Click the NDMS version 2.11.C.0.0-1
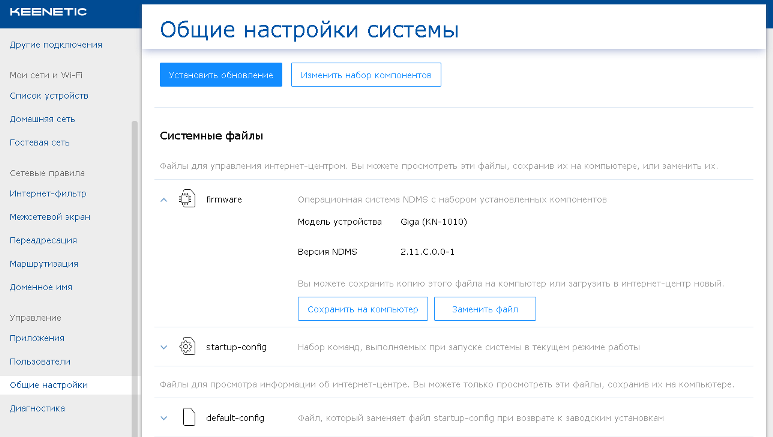 [x=427, y=252]
